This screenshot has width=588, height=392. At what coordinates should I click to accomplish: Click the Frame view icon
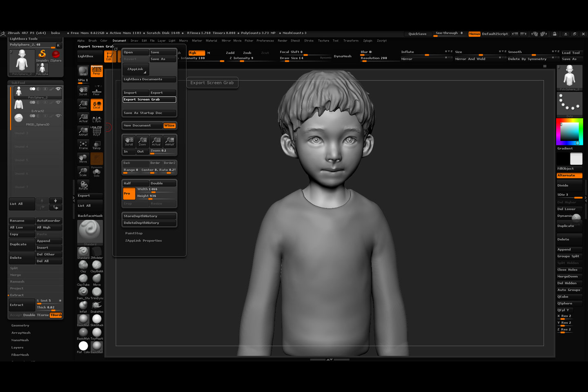click(x=83, y=145)
